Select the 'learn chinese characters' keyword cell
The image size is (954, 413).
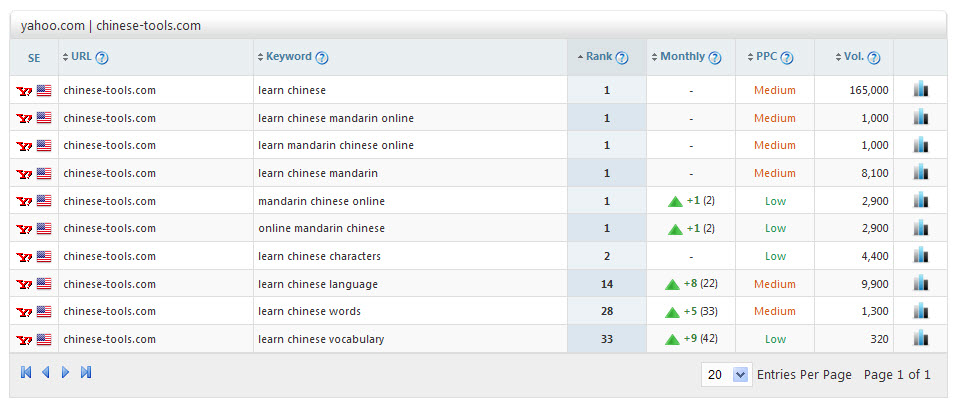click(319, 256)
